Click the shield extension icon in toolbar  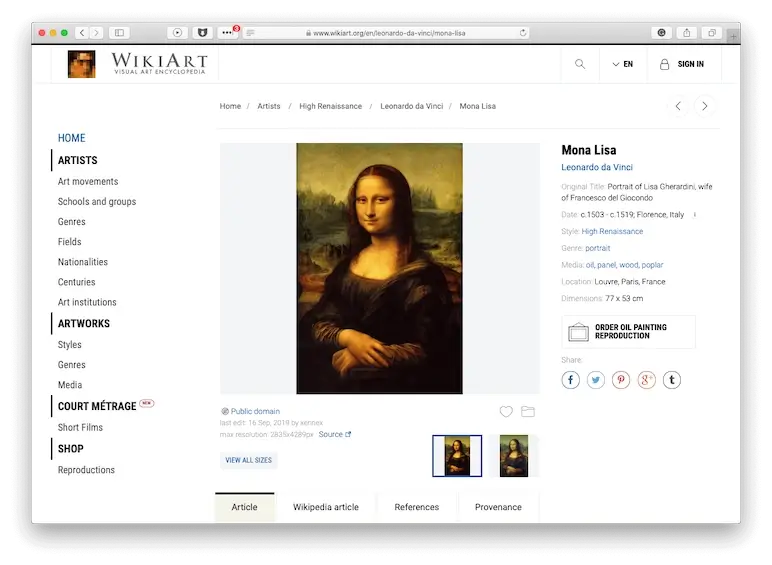tap(202, 33)
